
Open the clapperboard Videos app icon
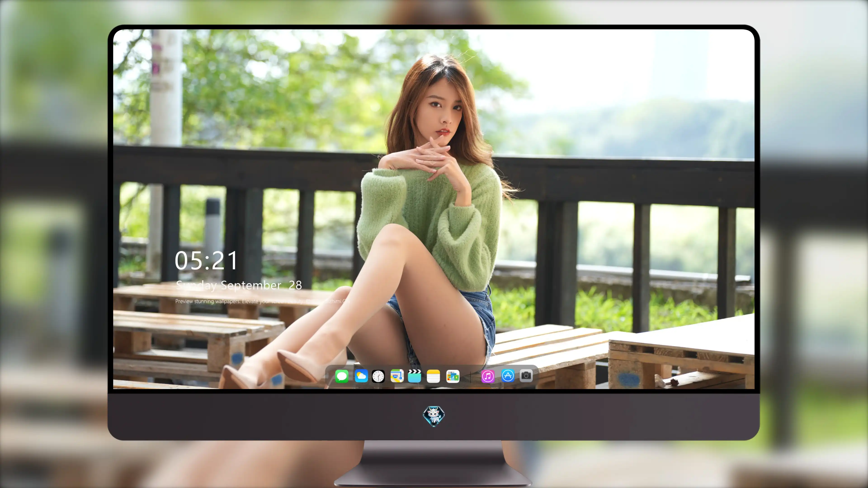coord(415,376)
